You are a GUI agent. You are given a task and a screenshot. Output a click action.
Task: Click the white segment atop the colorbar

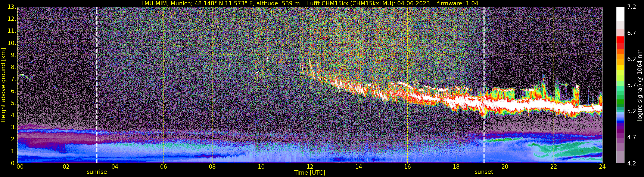pyautogui.click(x=620, y=14)
